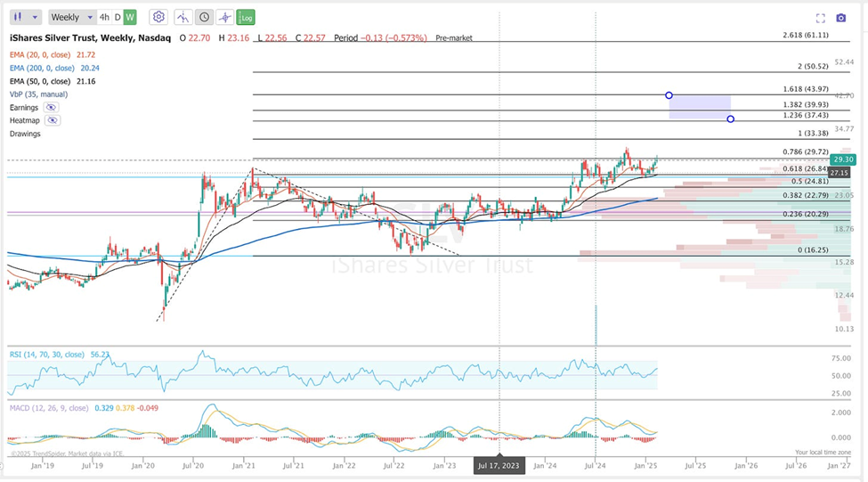Open chart settings gear icon
The width and height of the screenshot is (868, 482).
[158, 17]
